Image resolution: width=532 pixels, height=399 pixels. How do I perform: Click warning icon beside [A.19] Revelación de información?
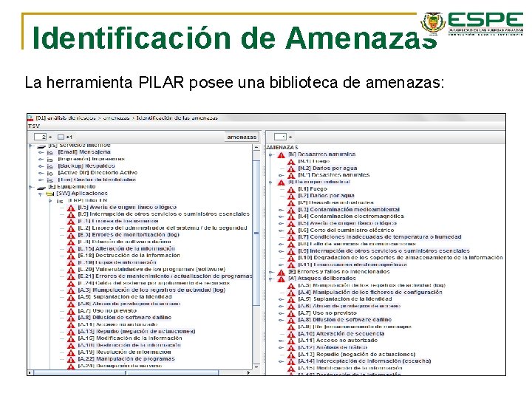point(71,352)
